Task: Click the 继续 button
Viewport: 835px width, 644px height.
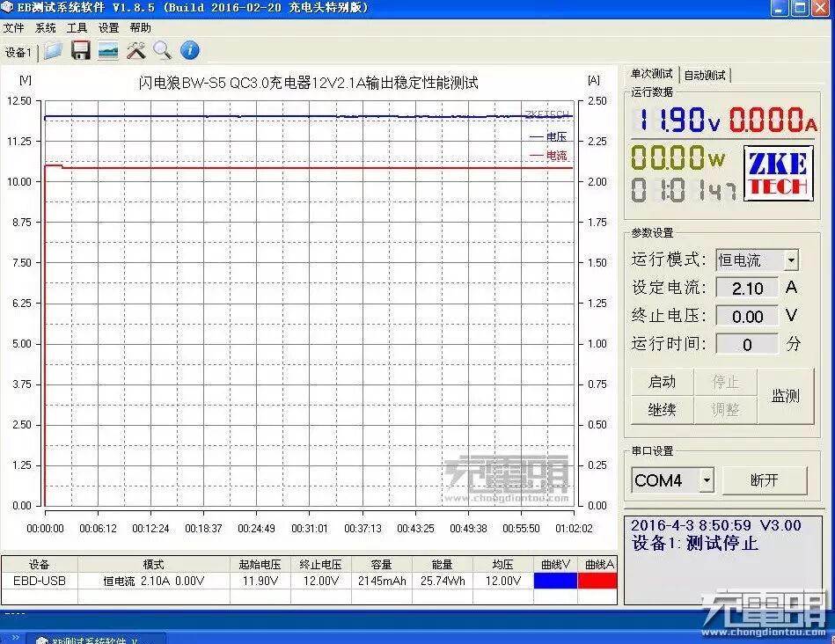Action: click(x=662, y=410)
